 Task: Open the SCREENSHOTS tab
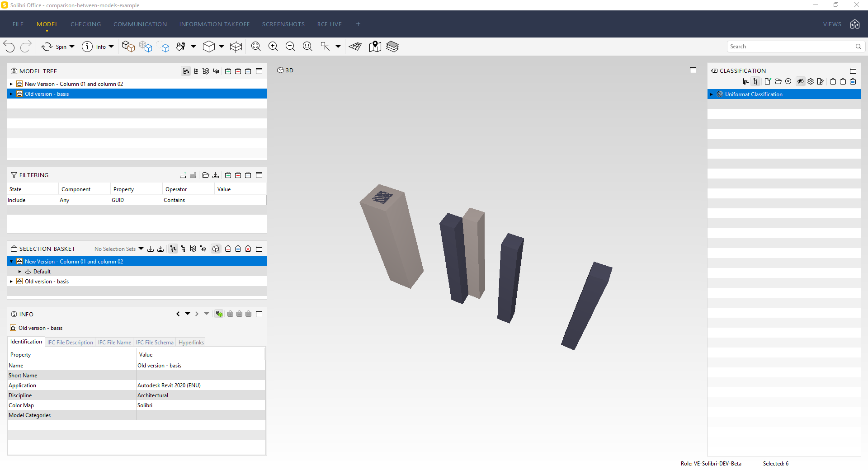point(283,24)
